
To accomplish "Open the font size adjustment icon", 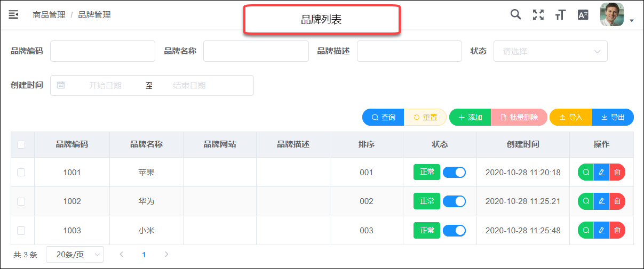I will click(x=560, y=15).
